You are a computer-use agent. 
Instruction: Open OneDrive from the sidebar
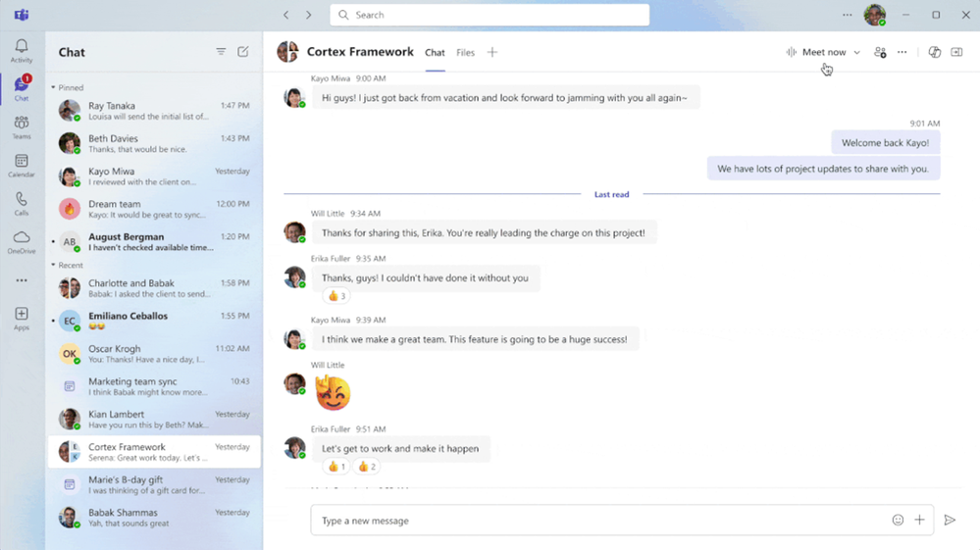click(22, 242)
